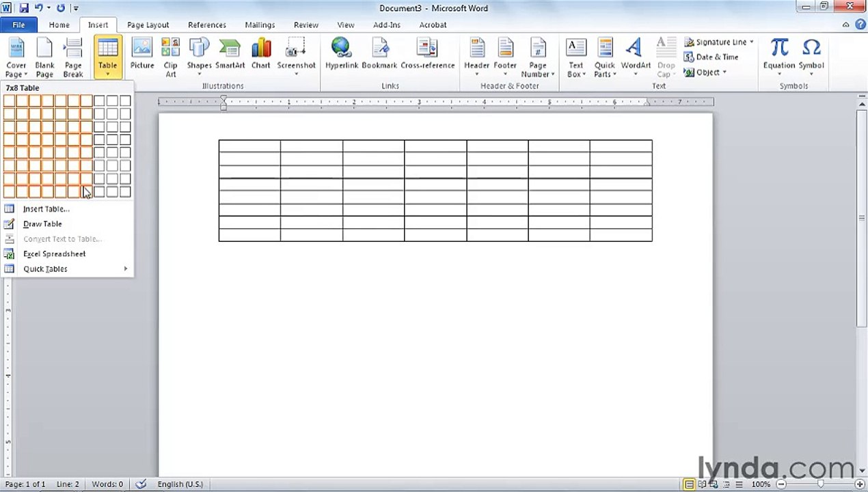The width and height of the screenshot is (868, 492).
Task: Click the Table button in ribbon
Action: [107, 58]
